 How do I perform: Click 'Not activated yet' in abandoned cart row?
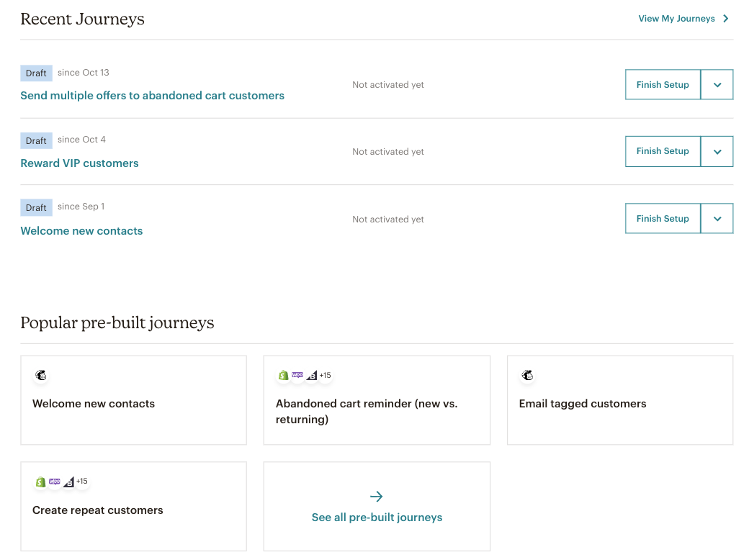coord(388,84)
